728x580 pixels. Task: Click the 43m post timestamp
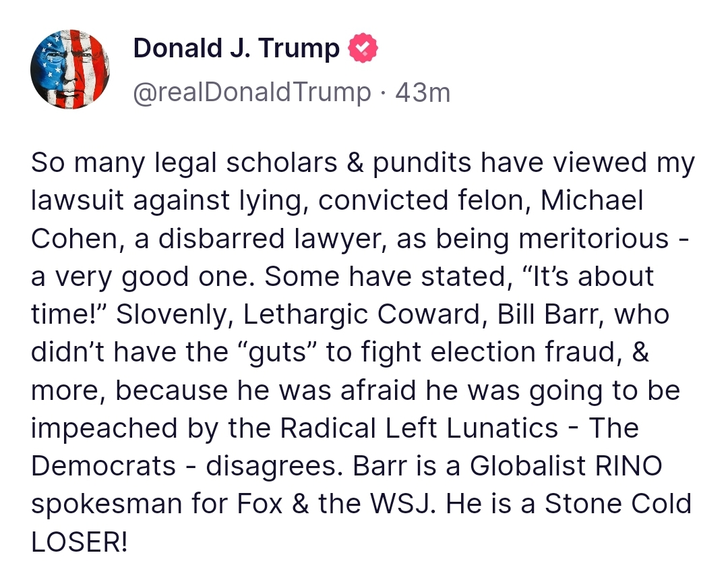[x=423, y=92]
